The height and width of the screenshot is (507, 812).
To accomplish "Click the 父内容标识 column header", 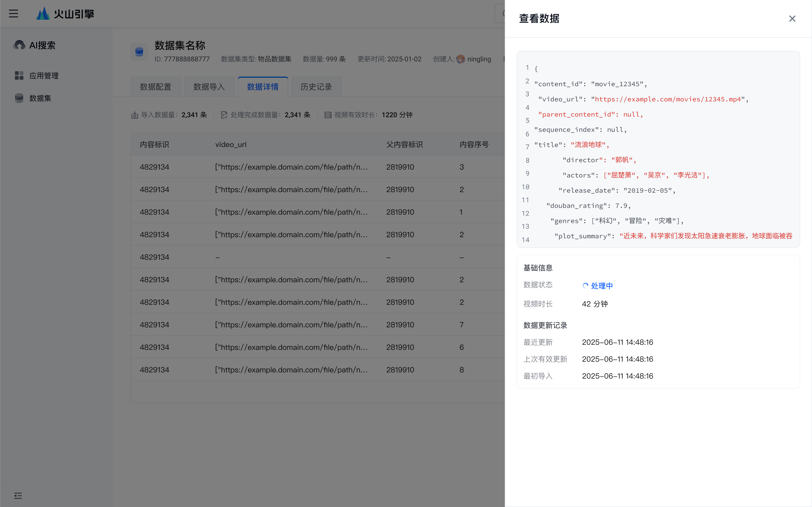I will [404, 144].
